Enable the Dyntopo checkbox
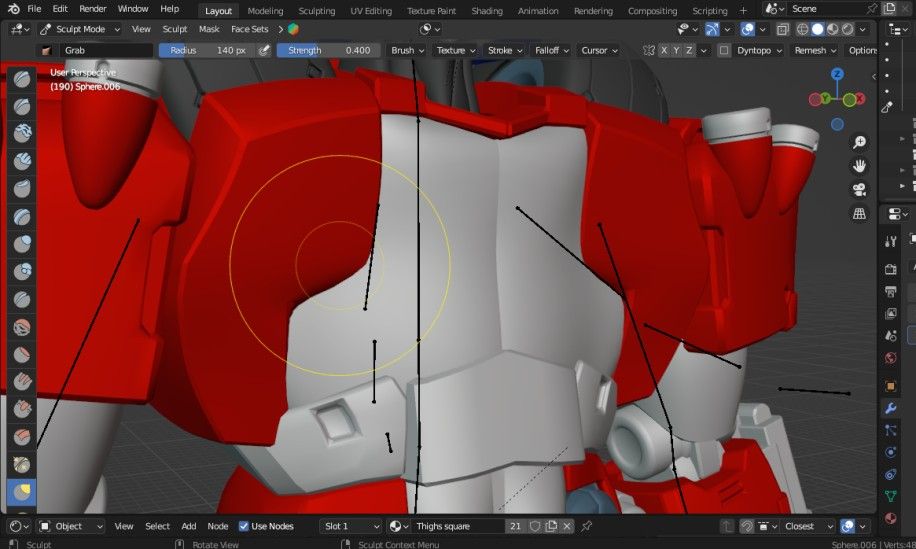The image size is (916, 549). 724,50
